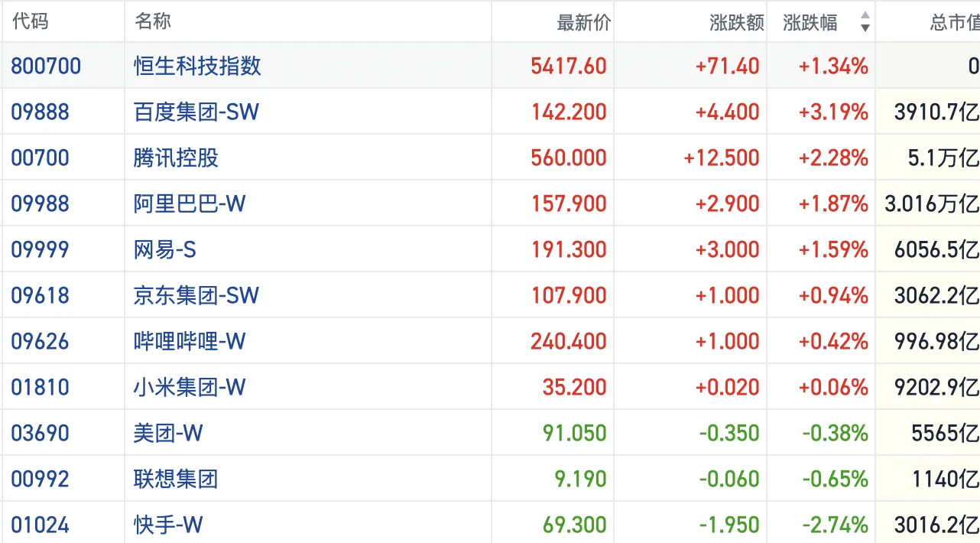Viewport: 980px width, 543px height.
Task: Click stock code 09999
Action: tap(40, 249)
